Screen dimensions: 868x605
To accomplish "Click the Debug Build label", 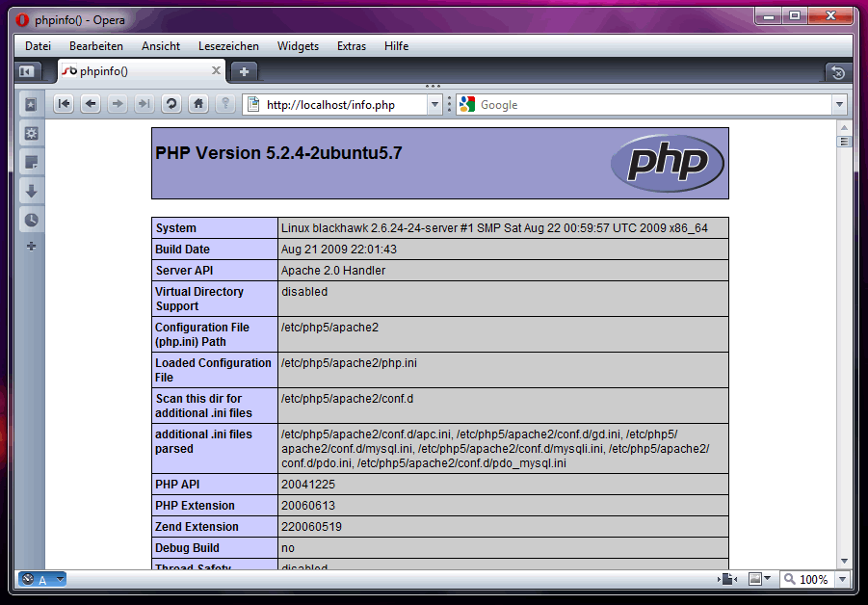I will pyautogui.click(x=187, y=548).
